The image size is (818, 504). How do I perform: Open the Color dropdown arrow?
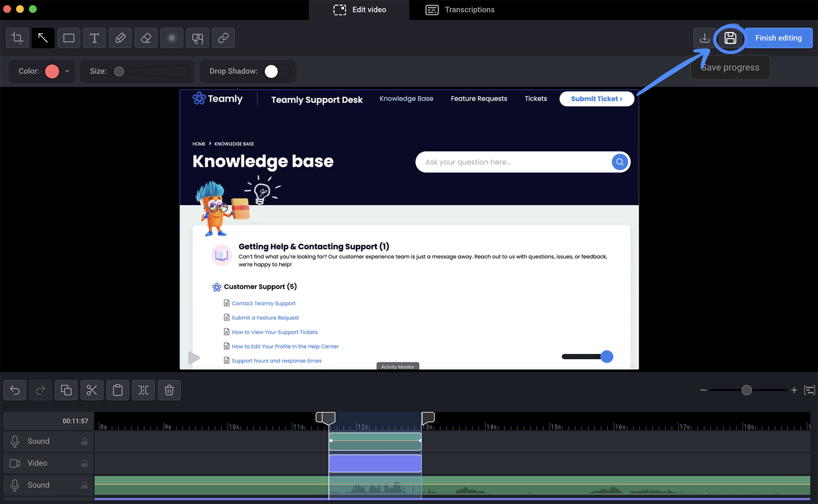coord(67,71)
